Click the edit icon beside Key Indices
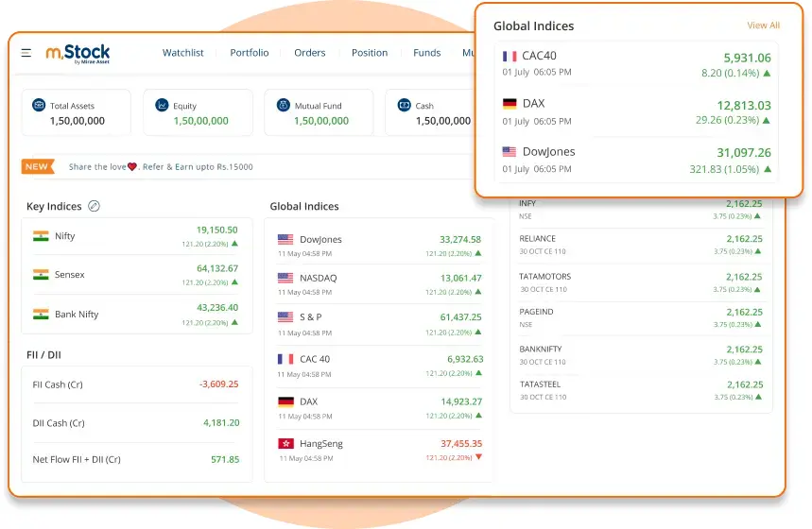 click(x=94, y=206)
